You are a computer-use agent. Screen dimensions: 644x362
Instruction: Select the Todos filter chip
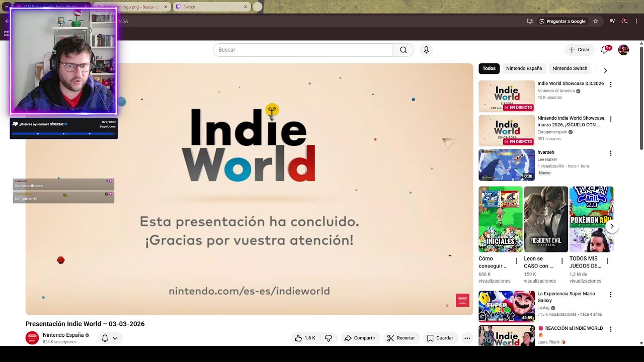coord(489,68)
